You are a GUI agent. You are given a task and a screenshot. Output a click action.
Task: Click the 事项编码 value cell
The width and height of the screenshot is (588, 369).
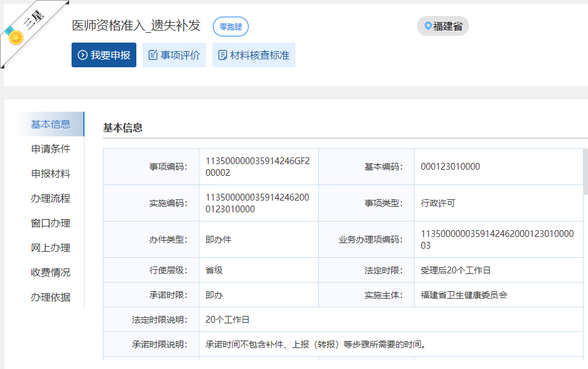[x=258, y=167]
